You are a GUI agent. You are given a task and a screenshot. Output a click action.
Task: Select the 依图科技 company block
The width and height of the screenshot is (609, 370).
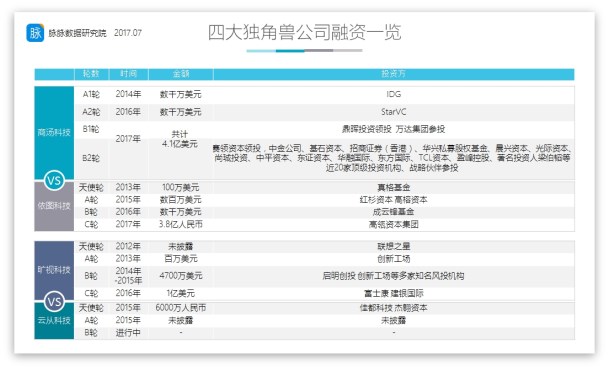pyautogui.click(x=54, y=206)
